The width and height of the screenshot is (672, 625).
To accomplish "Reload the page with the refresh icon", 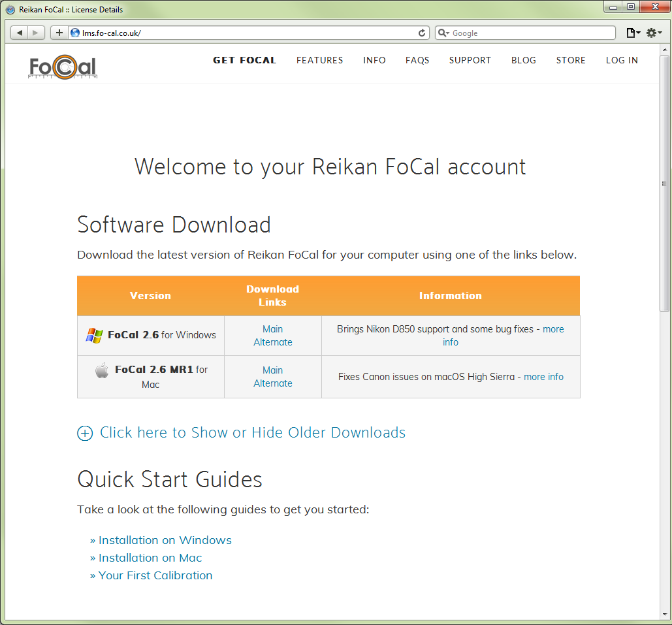I will point(422,33).
